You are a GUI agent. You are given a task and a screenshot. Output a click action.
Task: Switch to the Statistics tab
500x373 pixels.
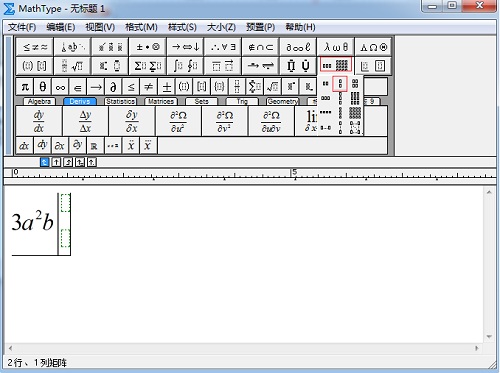pos(120,101)
